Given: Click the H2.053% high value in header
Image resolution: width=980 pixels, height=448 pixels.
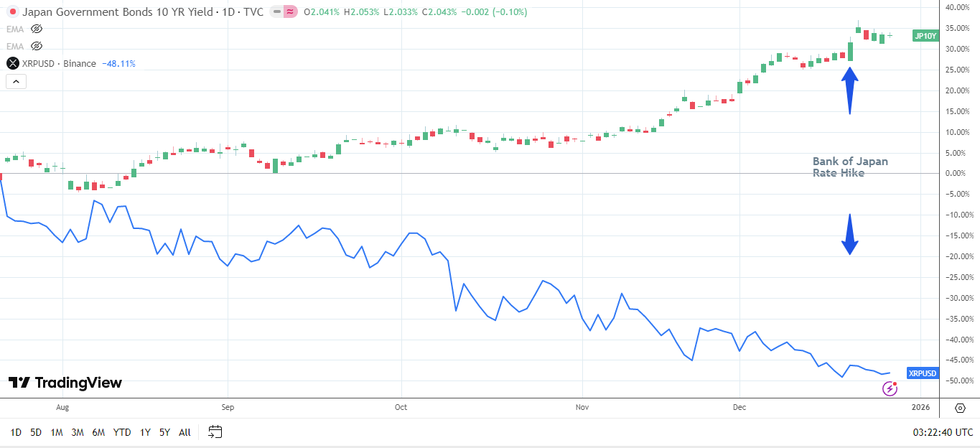Looking at the screenshot, I should tap(361, 12).
